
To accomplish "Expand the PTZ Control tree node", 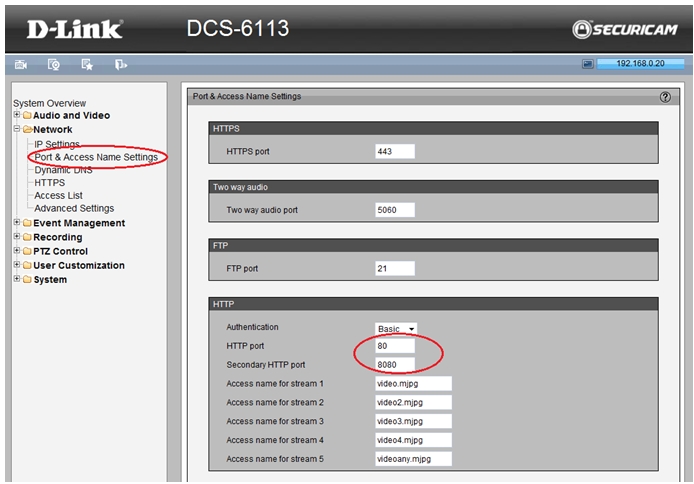I will pyautogui.click(x=17, y=251).
